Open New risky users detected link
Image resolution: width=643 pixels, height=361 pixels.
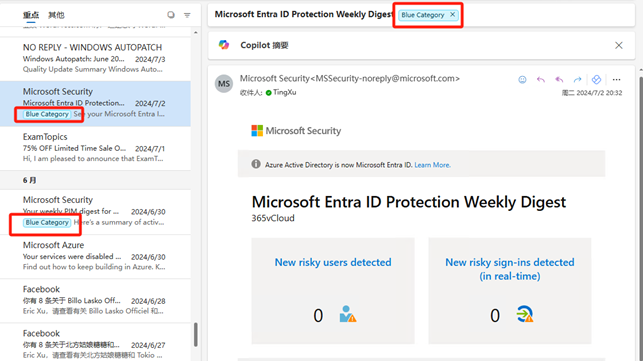333,262
